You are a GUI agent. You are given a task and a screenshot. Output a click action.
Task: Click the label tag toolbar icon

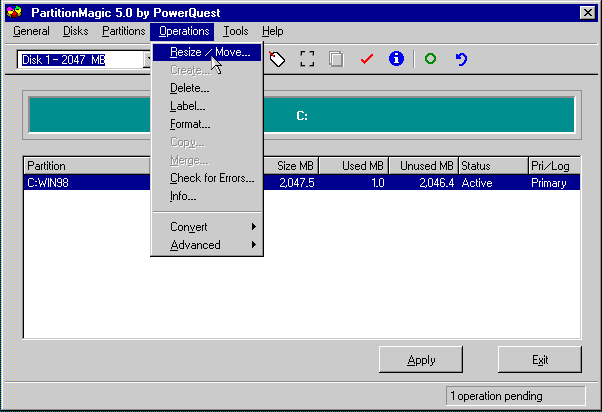click(x=277, y=59)
